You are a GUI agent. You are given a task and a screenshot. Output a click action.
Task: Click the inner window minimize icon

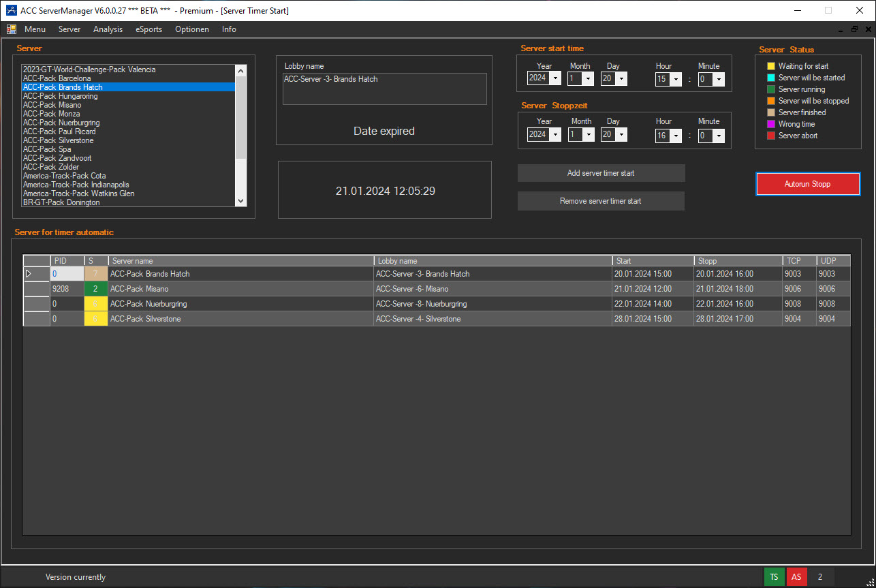pos(841,29)
